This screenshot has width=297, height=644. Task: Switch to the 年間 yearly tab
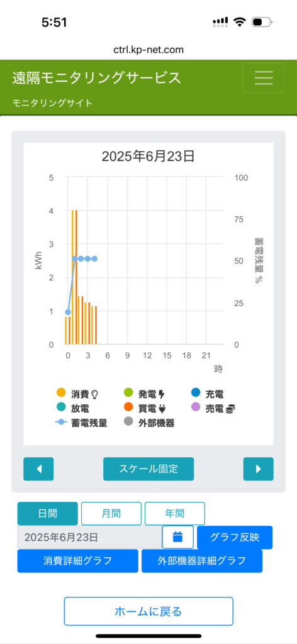(174, 513)
